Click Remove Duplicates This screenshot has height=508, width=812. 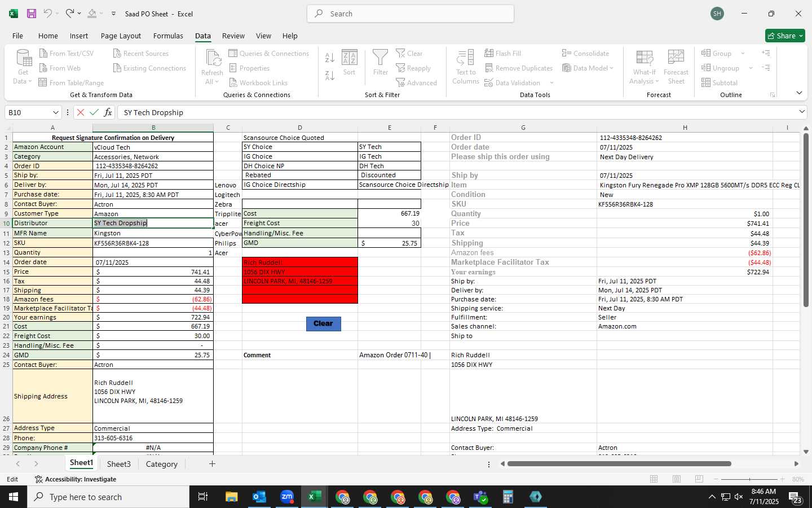coord(519,68)
